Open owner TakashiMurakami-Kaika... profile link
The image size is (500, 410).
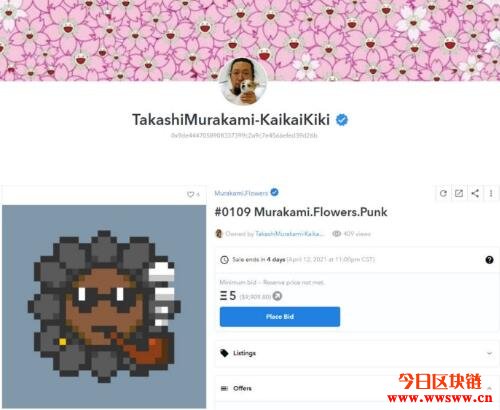click(290, 234)
